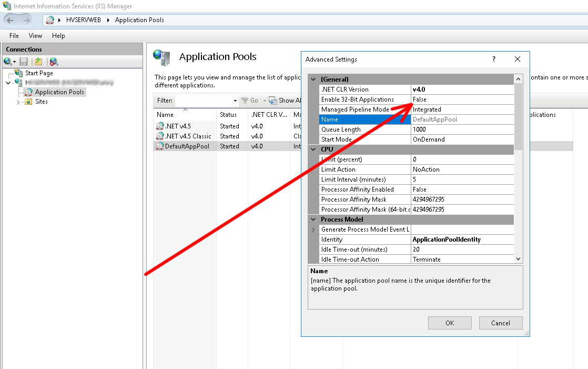Click Application Pools in the breadcrumb path
The height and width of the screenshot is (369, 588).
pyautogui.click(x=139, y=21)
